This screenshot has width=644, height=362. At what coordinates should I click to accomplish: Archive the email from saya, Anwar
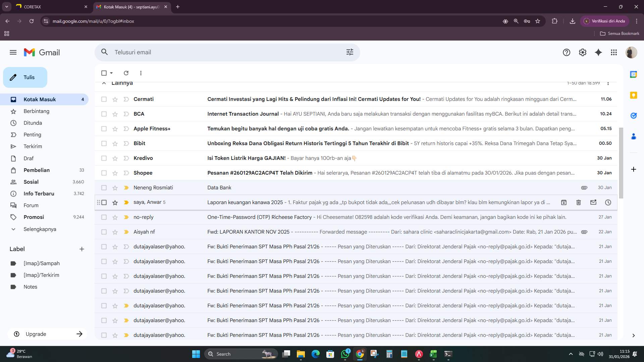pos(564,202)
